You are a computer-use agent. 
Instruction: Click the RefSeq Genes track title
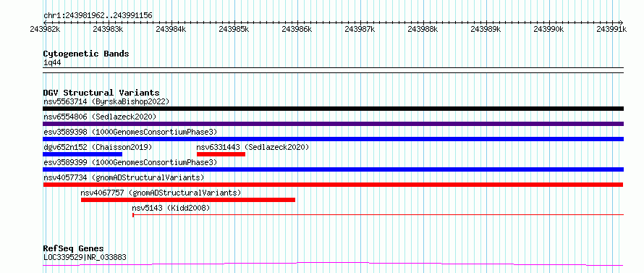(74, 249)
